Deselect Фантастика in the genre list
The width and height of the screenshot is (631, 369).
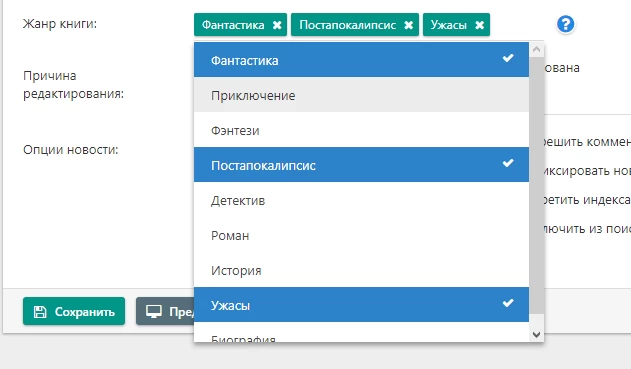pos(361,60)
